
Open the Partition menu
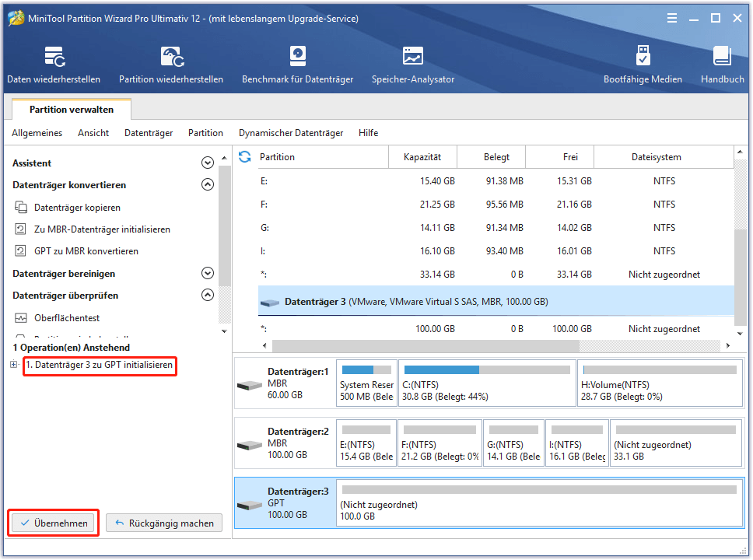click(205, 133)
